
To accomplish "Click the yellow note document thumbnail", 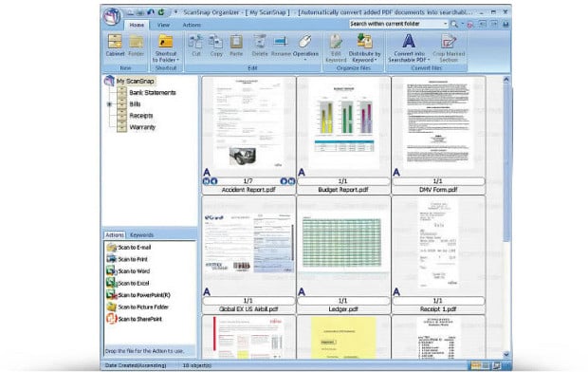I will [343, 338].
